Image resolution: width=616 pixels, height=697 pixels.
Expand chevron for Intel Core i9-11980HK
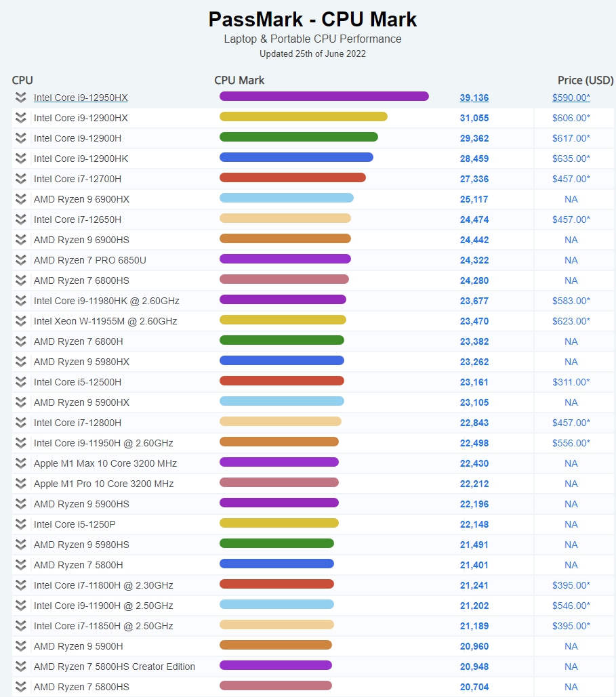coord(20,301)
